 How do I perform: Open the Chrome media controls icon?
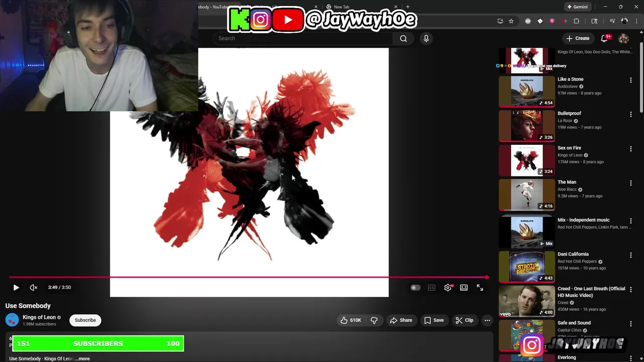[x=612, y=21]
